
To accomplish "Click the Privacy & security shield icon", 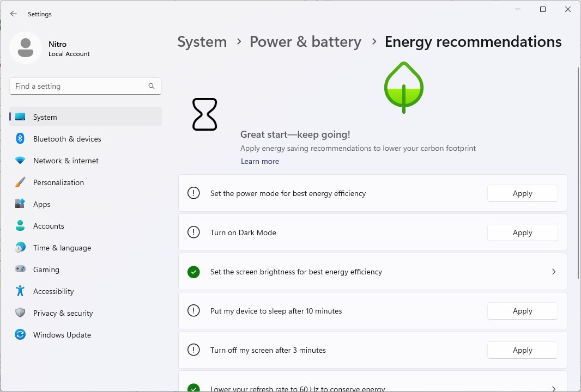I will coord(20,313).
